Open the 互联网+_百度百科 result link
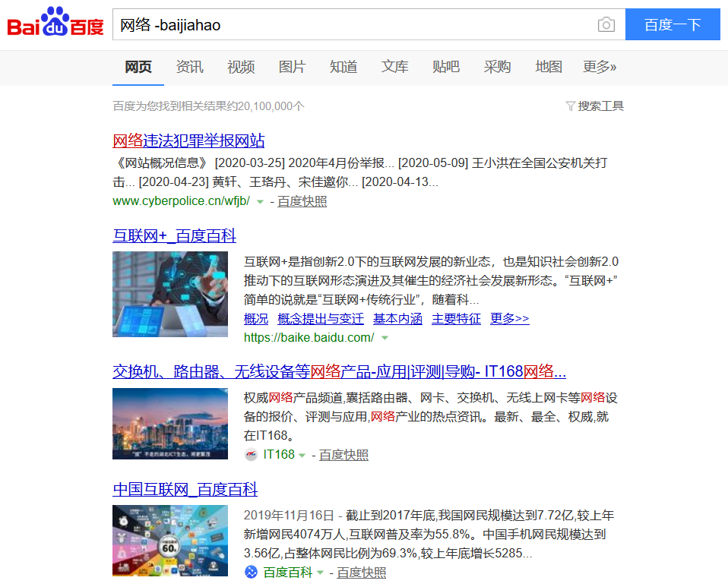The image size is (728, 587). [174, 235]
